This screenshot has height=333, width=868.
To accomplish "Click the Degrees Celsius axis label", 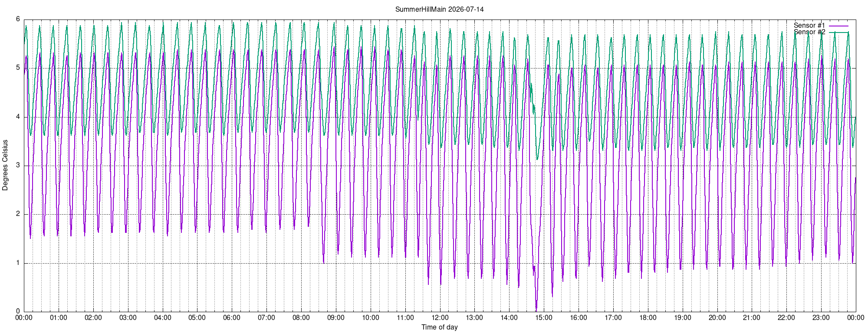I will [x=5, y=165].
